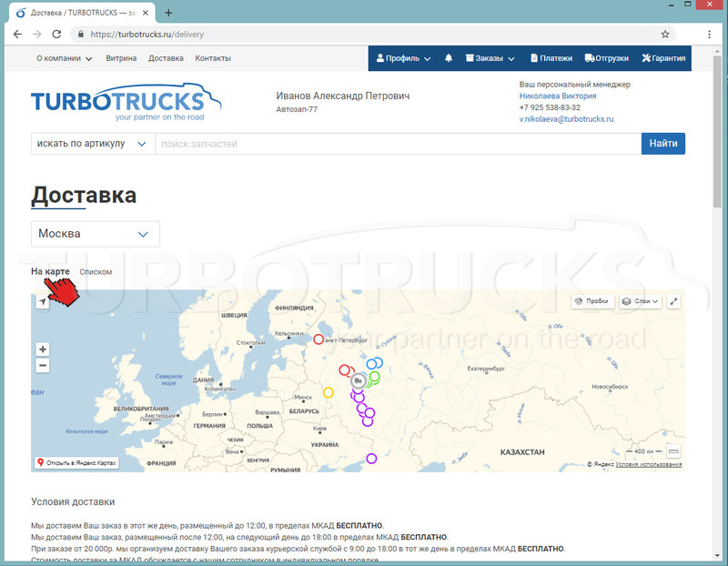The width and height of the screenshot is (728, 566).
Task: Click the gray Moscow warehouse marker
Action: tap(358, 381)
